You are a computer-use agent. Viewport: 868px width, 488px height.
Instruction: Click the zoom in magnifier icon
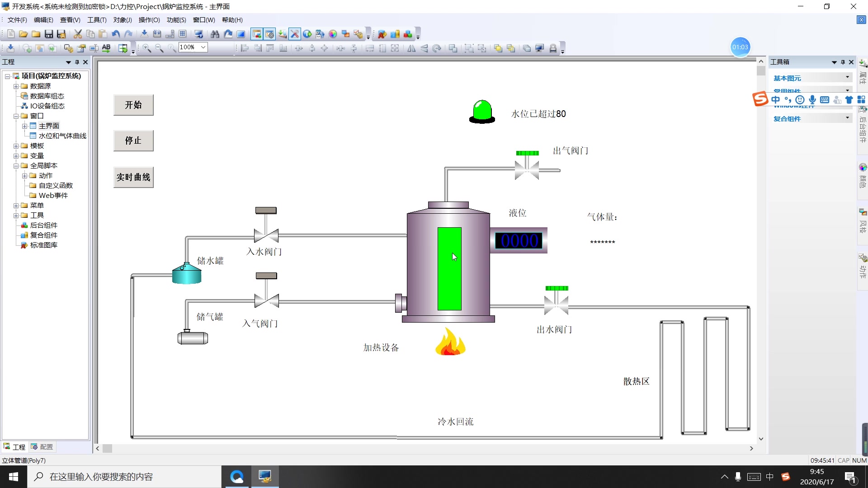coord(147,48)
